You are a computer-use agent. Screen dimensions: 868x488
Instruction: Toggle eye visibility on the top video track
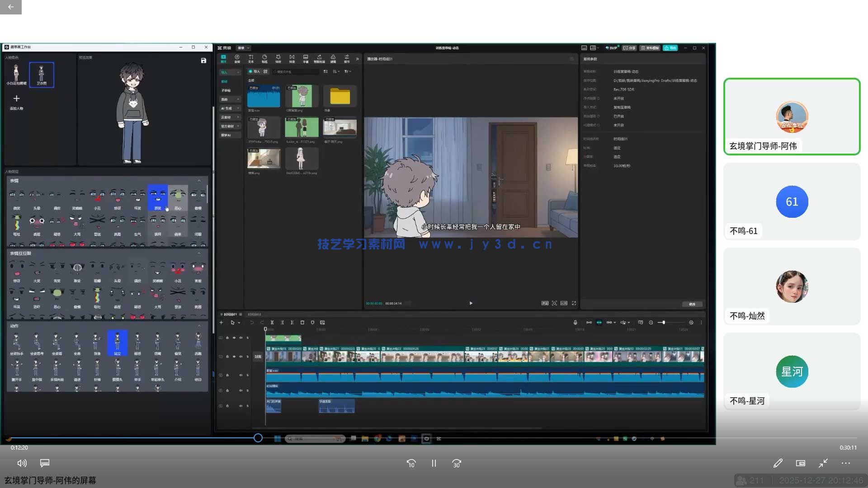point(234,338)
